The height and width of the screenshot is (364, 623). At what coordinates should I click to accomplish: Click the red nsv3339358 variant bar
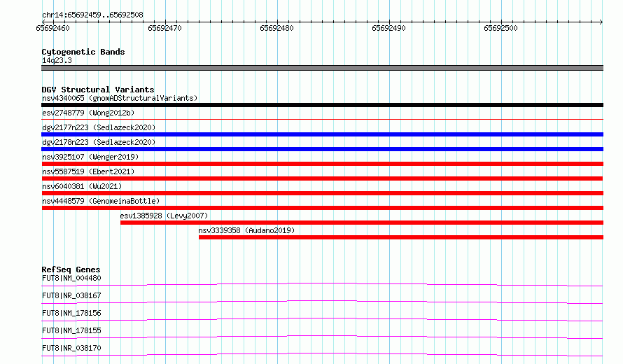pos(401,237)
